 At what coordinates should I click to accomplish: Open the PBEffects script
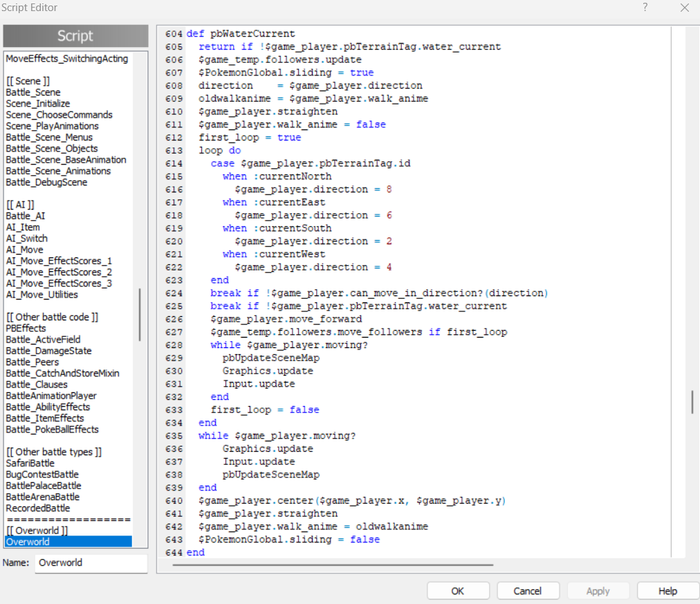click(x=26, y=329)
